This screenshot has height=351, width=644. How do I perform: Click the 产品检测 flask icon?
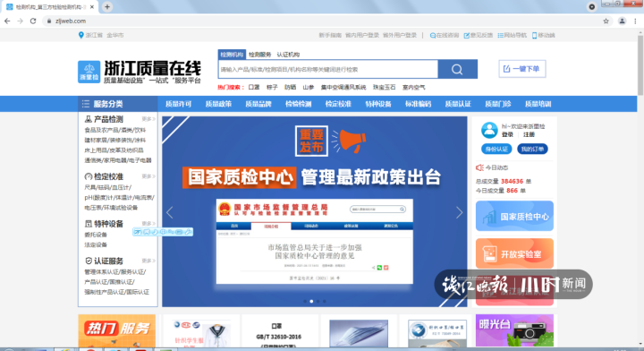pos(88,119)
